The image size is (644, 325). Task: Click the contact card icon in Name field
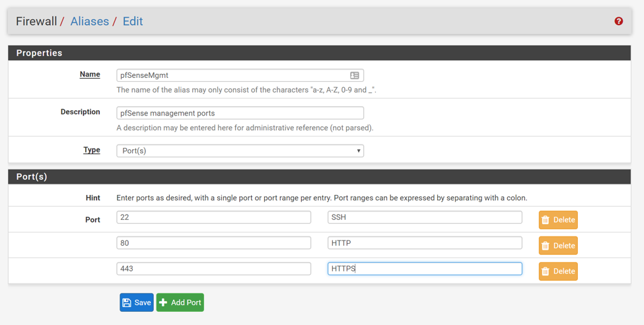click(x=355, y=75)
